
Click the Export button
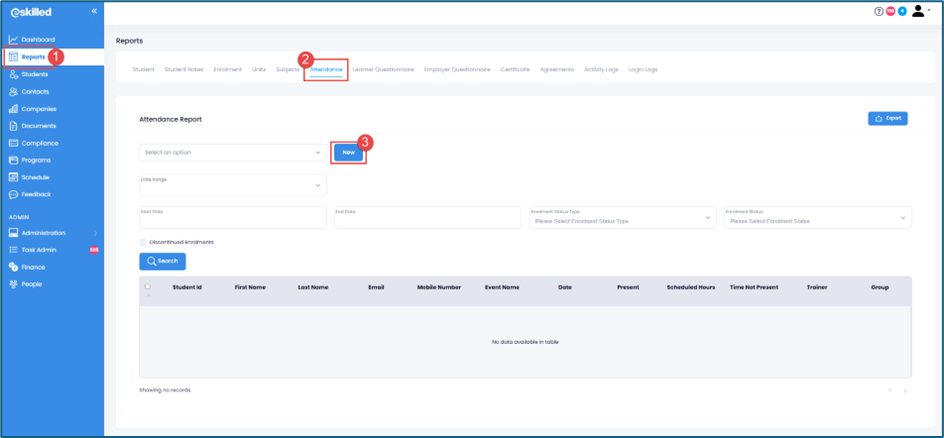coord(887,119)
